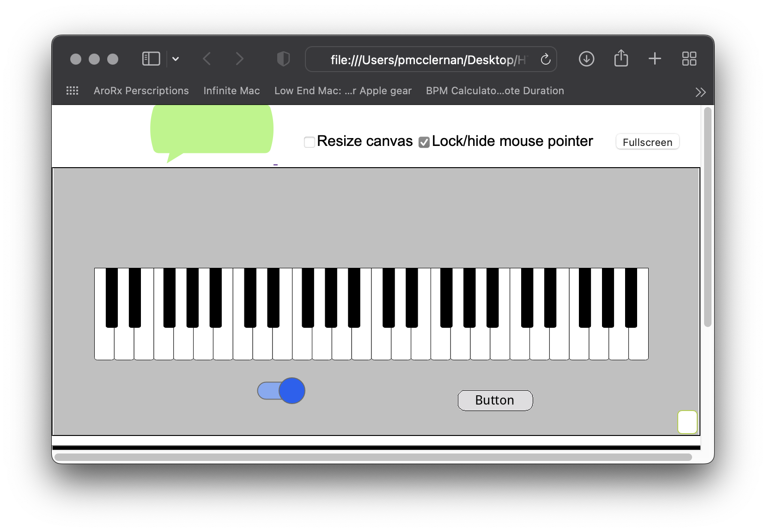
Task: Play the last black key on the piano
Action: point(631,298)
